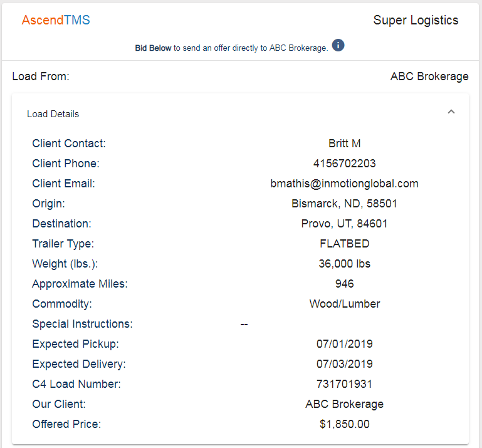Select the FLATBED trailer type value

click(x=344, y=244)
